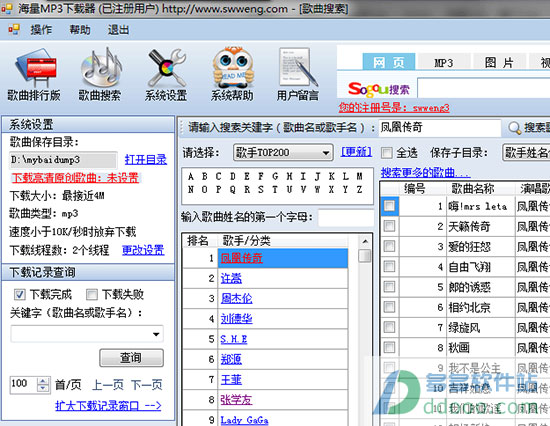
Task: Click the 下载高清原创歌曲: 未设置 link
Action: click(x=75, y=178)
